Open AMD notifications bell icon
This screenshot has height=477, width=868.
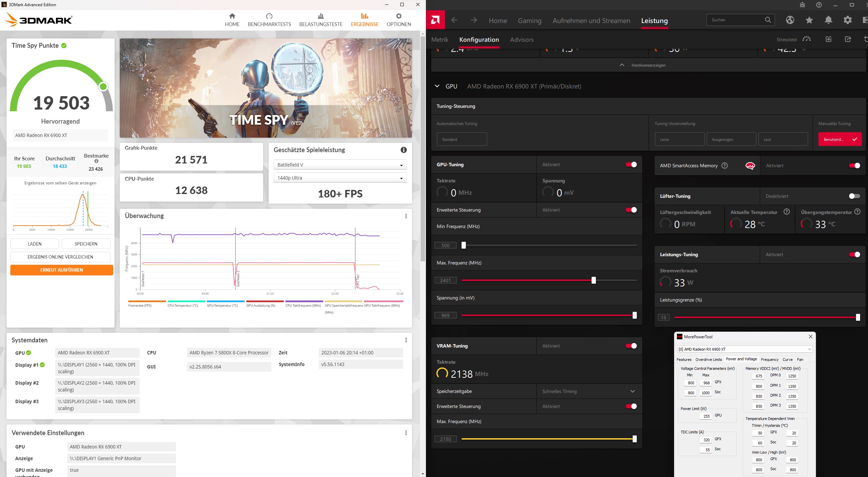(828, 20)
